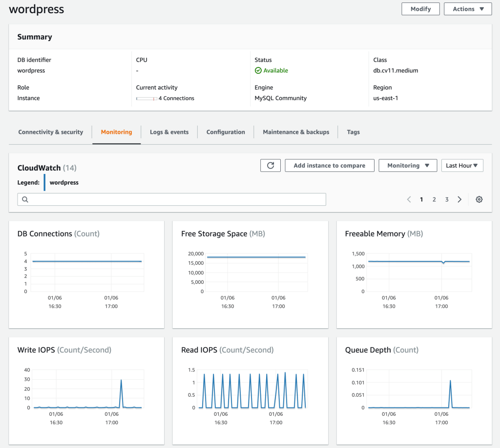Click Add instance to compare button
Image resolution: width=500 pixels, height=448 pixels.
click(x=329, y=166)
